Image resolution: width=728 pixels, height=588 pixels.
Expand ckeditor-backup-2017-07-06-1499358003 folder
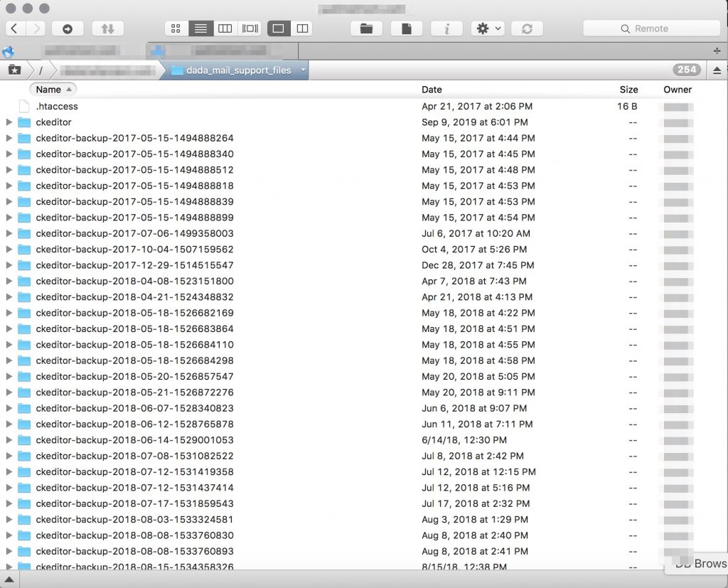(9, 233)
